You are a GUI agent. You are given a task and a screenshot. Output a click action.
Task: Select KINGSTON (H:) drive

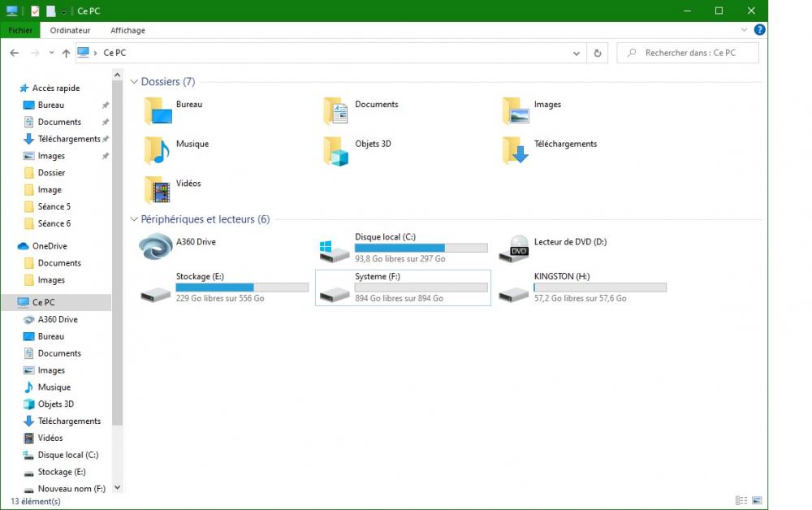pyautogui.click(x=582, y=287)
